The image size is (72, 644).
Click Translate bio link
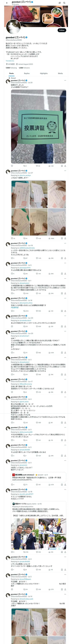[x=10, y=61]
